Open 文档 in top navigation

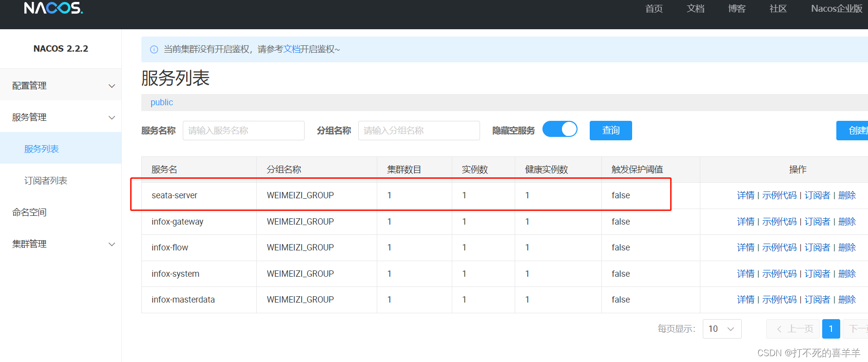[x=695, y=9]
